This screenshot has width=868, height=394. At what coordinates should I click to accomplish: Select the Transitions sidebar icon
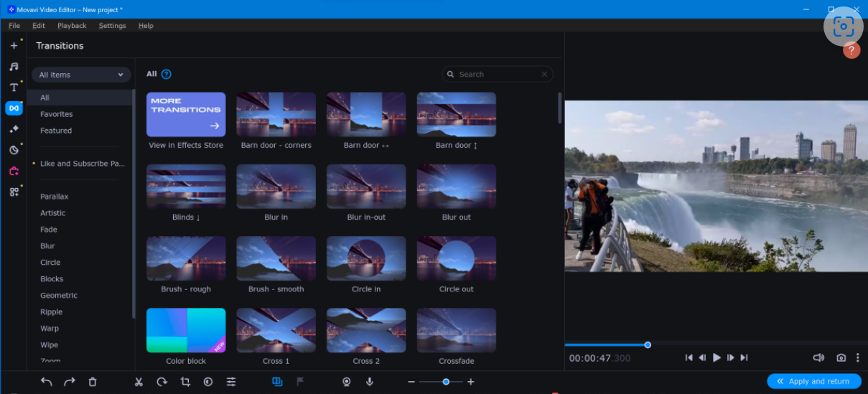(14, 108)
